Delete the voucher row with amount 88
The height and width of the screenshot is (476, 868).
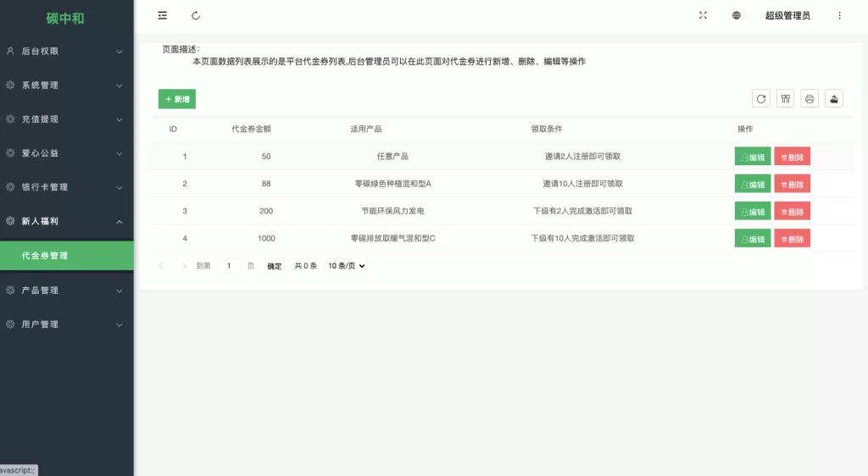point(793,184)
